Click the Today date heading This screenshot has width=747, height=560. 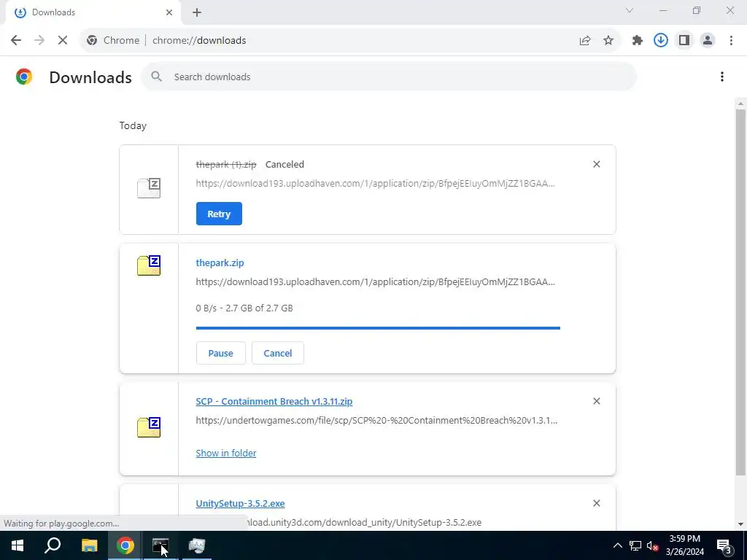coord(133,125)
